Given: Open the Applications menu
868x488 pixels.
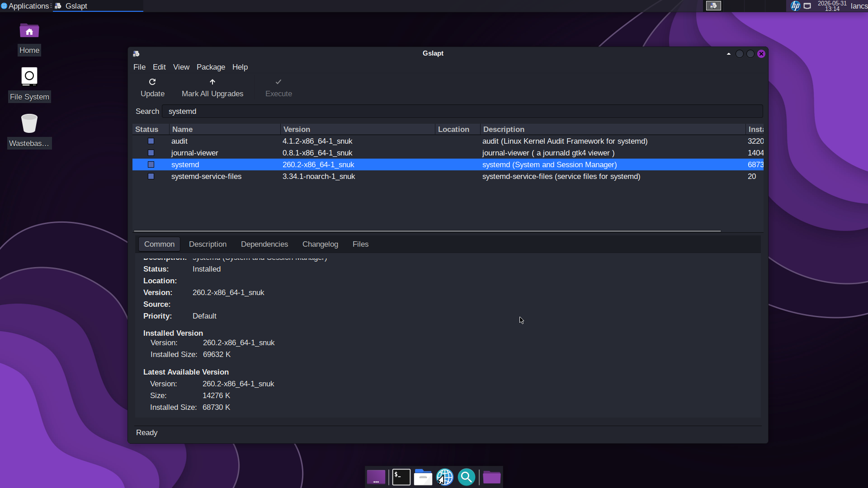Looking at the screenshot, I should 25,6.
